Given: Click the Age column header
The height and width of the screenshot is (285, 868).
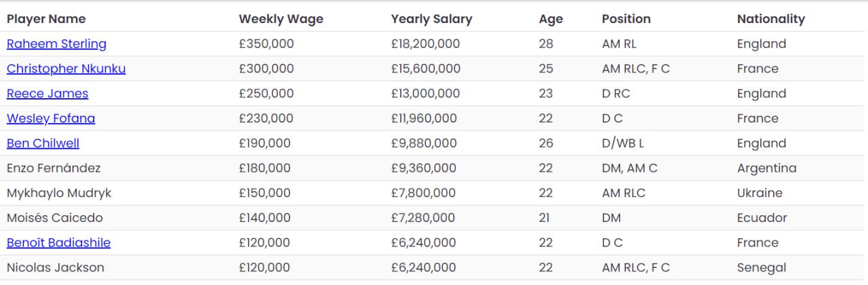Looking at the screenshot, I should (551, 19).
